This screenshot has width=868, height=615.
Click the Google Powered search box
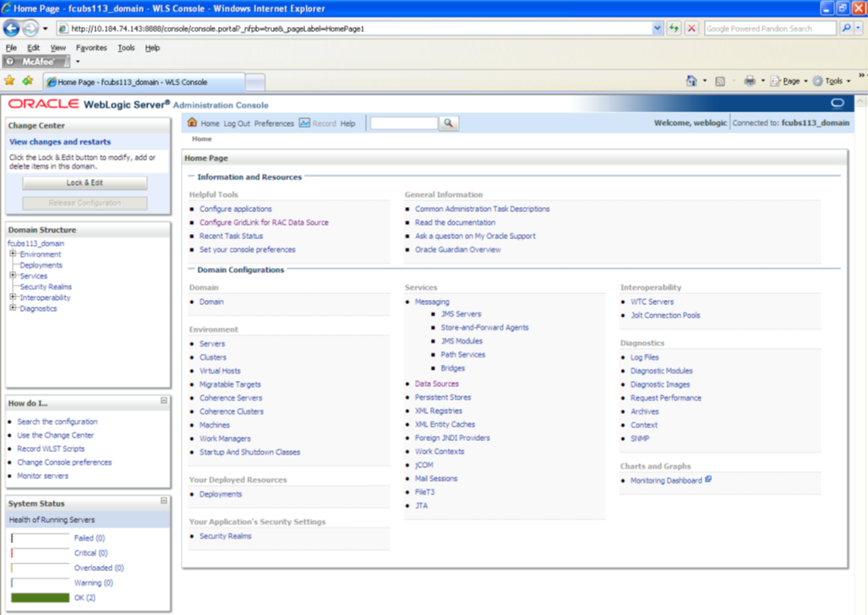[x=770, y=28]
